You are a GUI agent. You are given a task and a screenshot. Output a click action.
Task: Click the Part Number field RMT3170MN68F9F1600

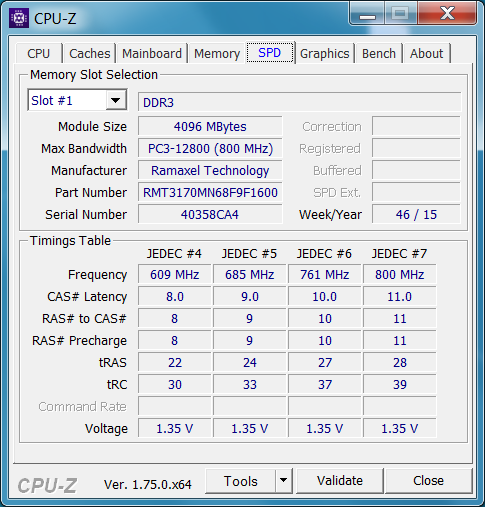click(210, 192)
